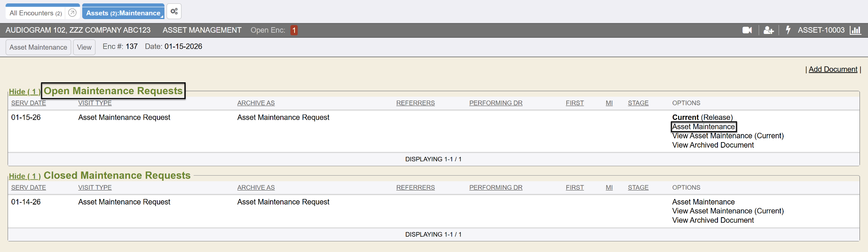Click the red Open Enc count badge
Image resolution: width=868 pixels, height=252 pixels.
[x=294, y=30]
